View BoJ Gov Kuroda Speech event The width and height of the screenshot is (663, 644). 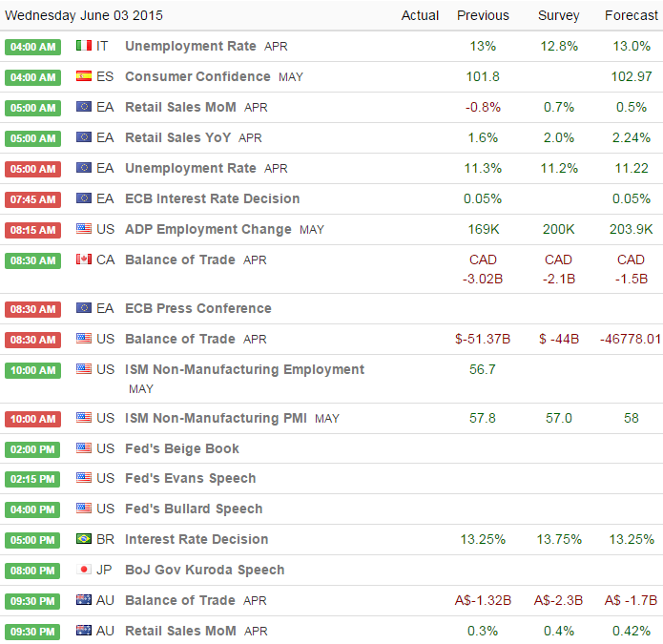[204, 570]
